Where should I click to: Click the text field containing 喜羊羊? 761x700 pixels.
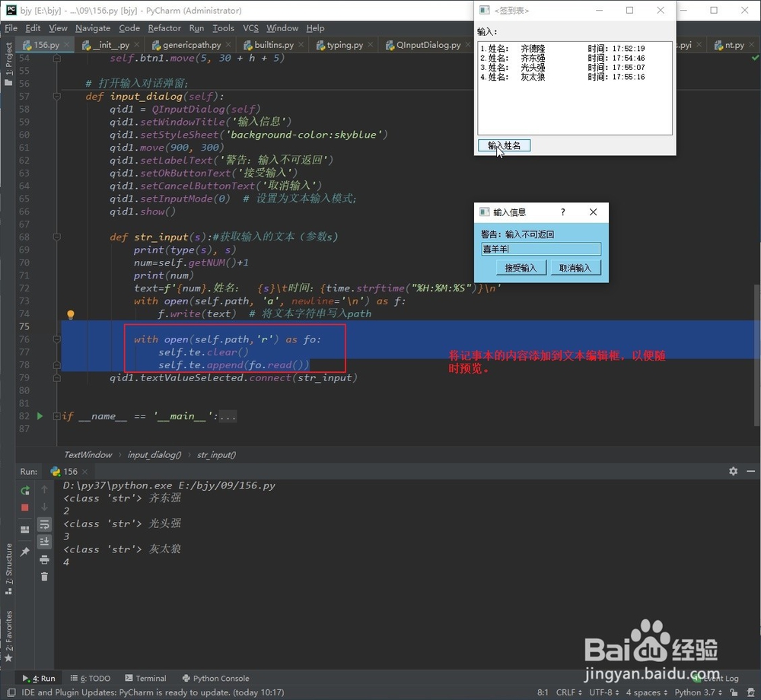540,249
